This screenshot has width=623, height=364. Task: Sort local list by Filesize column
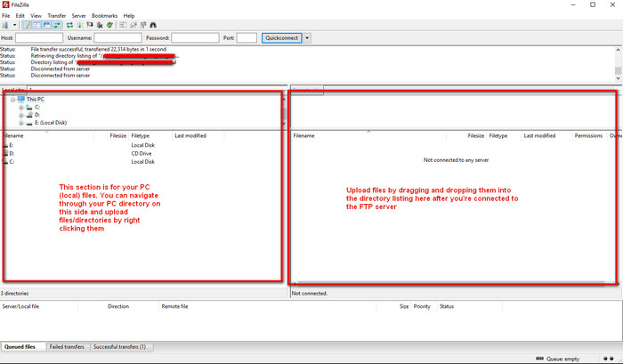click(x=111, y=135)
